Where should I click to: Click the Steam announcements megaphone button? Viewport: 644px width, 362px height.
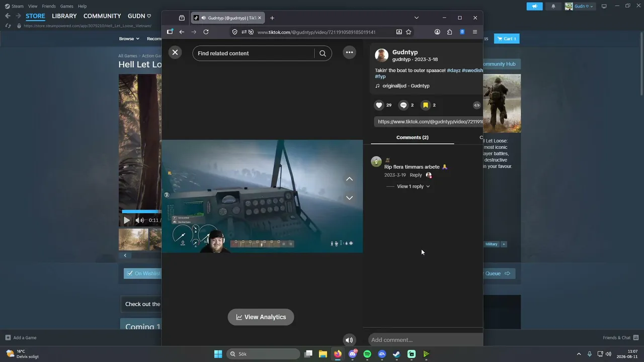[x=534, y=7]
